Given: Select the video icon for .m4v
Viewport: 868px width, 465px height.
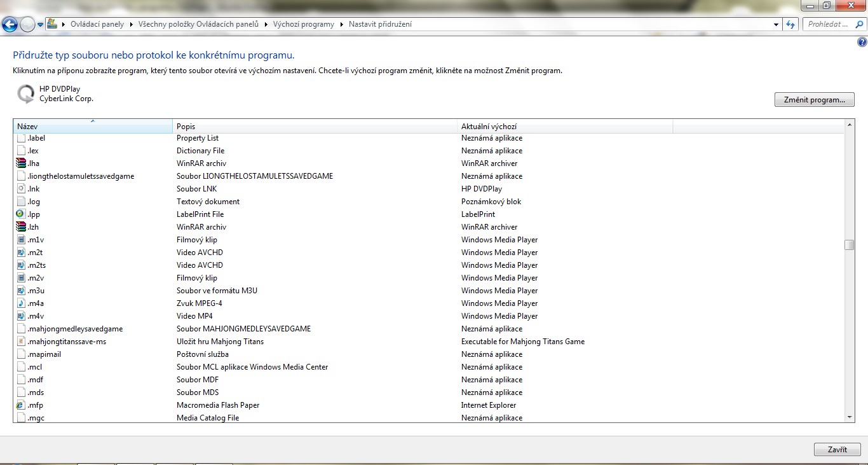Looking at the screenshot, I should click(x=20, y=316).
